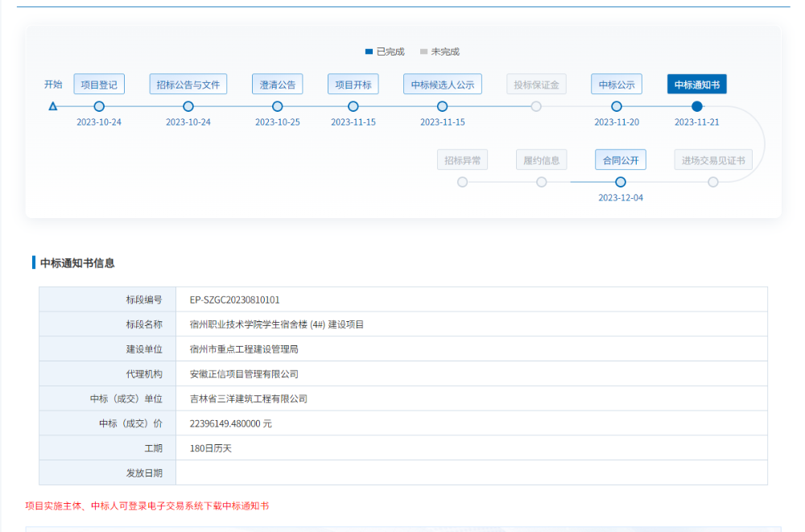This screenshot has height=532, width=805.
Task: Click the 工期 value 180日历天
Action: coord(210,448)
